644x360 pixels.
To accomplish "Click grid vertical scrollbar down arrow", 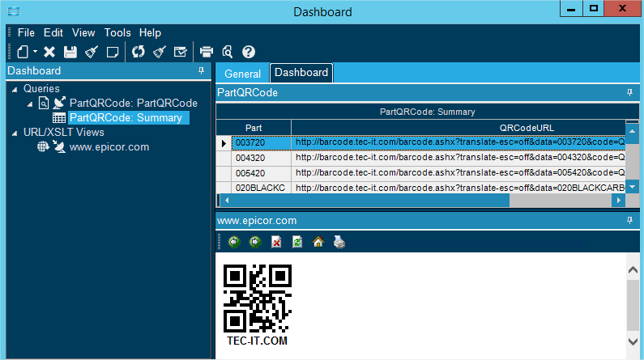I will pos(632,187).
